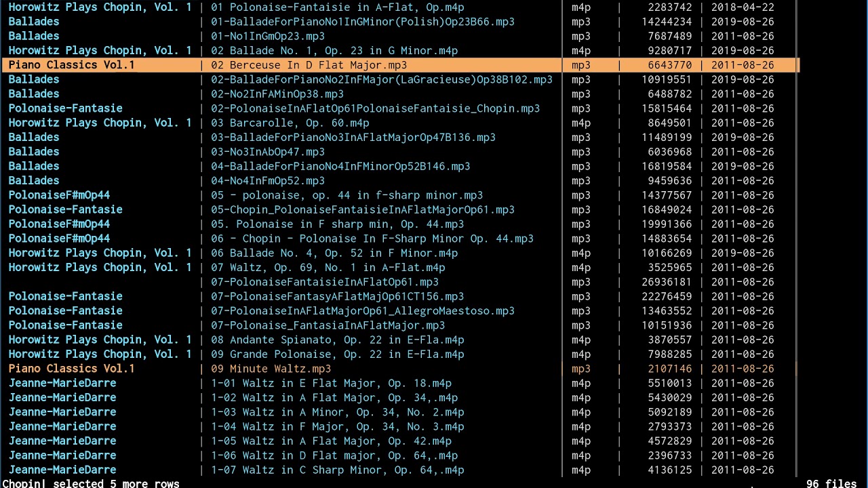Click Piano Classics Vol.1 album in highlighted row

pos(72,65)
